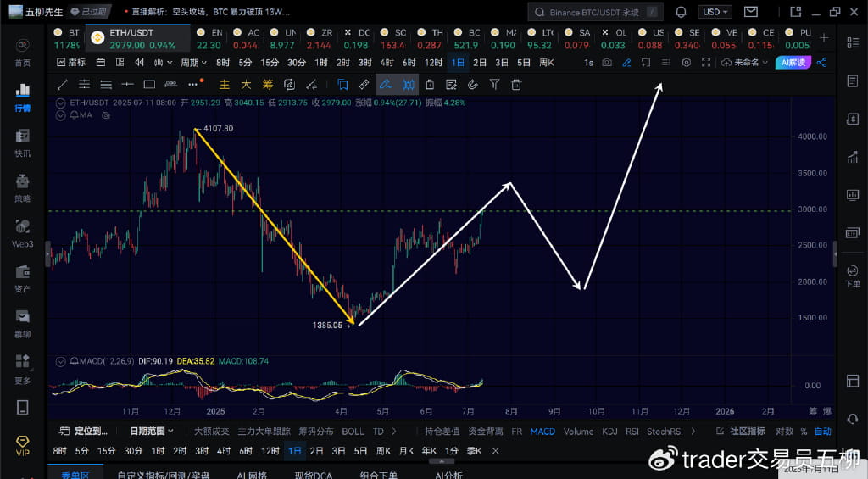
Task: Open the chart type candlestick dropdown
Action: 163,63
